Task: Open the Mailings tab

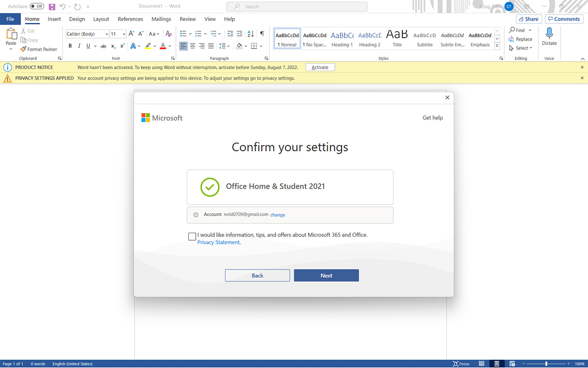Action: 161,19
